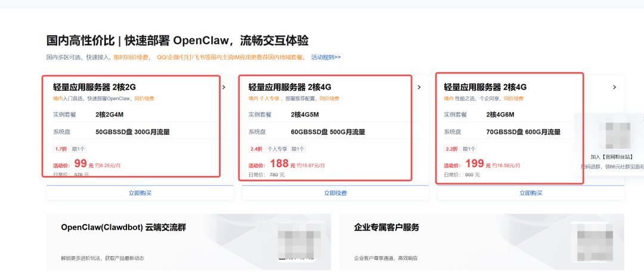Click the 限1个 tag next to 1.7折

tap(79, 149)
